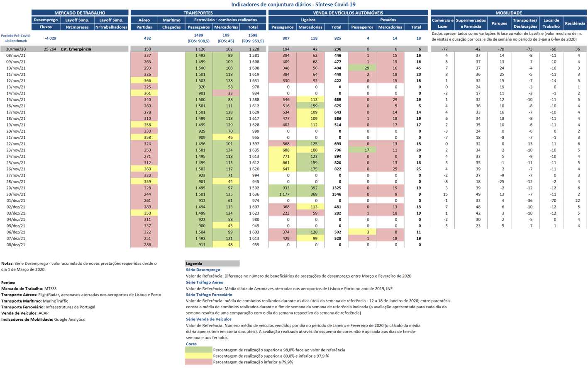Click the Mercado de Trabalho: MTSSS line
588x368 pixels.
click(29, 288)
